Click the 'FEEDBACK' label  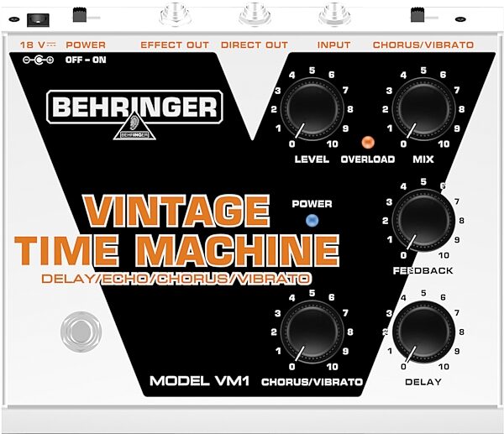click(x=423, y=271)
